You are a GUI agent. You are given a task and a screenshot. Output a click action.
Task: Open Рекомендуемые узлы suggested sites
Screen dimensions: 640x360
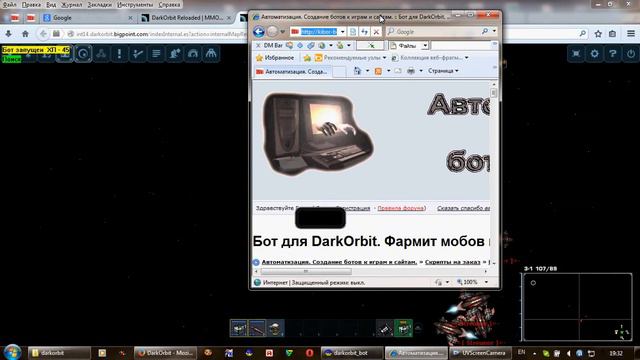tap(350, 58)
